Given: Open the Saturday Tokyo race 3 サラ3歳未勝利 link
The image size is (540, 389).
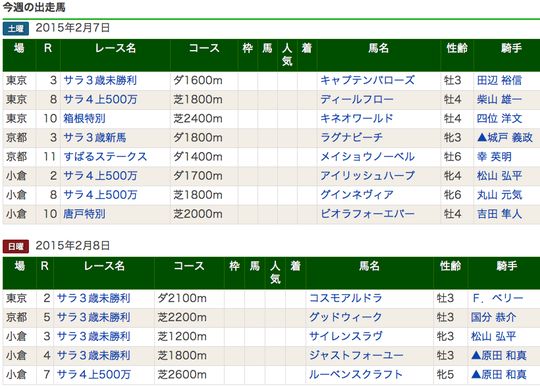Looking at the screenshot, I should [100, 80].
